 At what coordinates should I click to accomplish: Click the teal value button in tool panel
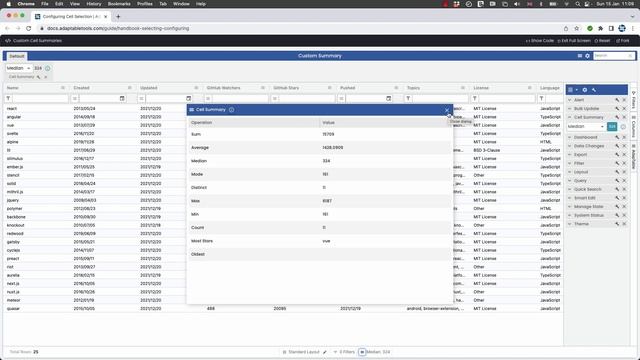612,127
